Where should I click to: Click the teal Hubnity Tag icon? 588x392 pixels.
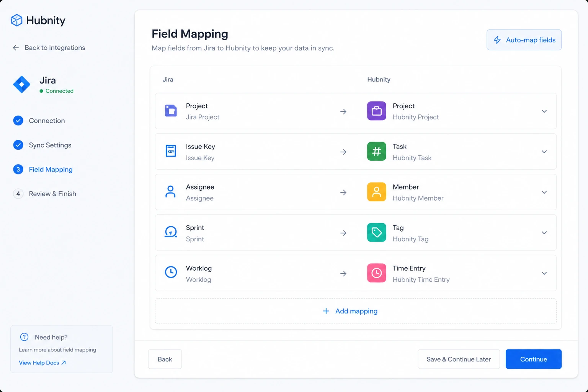(377, 233)
